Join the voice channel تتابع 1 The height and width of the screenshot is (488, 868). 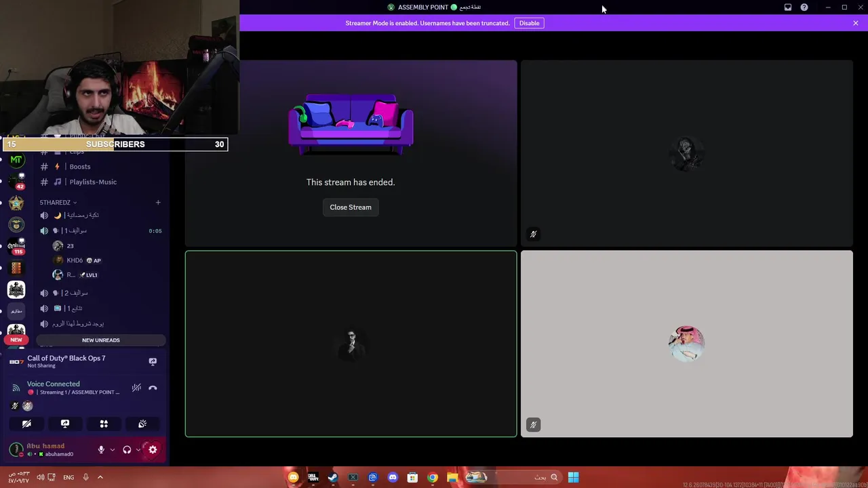[102, 308]
